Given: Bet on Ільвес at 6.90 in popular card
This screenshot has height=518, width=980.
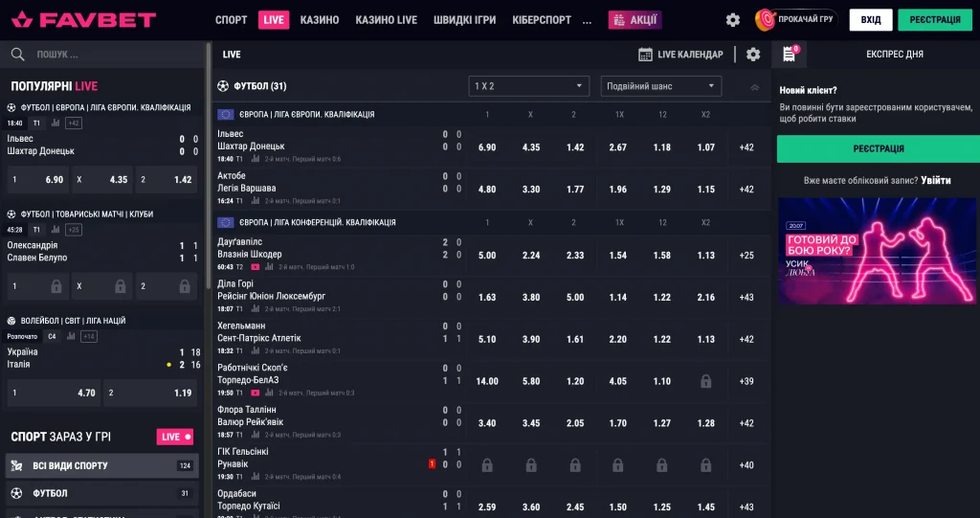Looking at the screenshot, I should coord(37,180).
